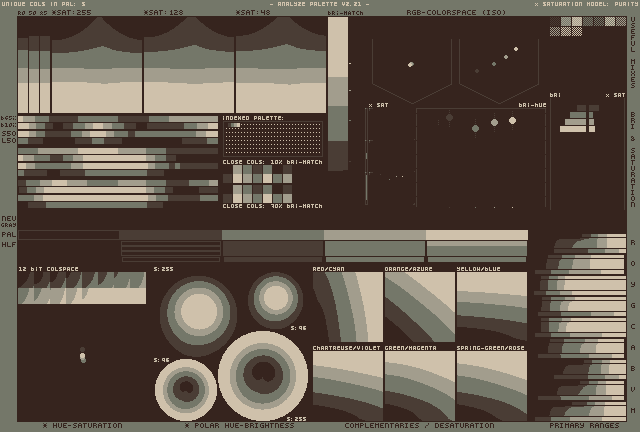Click the primary range bar for G
The height and width of the screenshot is (432, 640).
point(582,306)
